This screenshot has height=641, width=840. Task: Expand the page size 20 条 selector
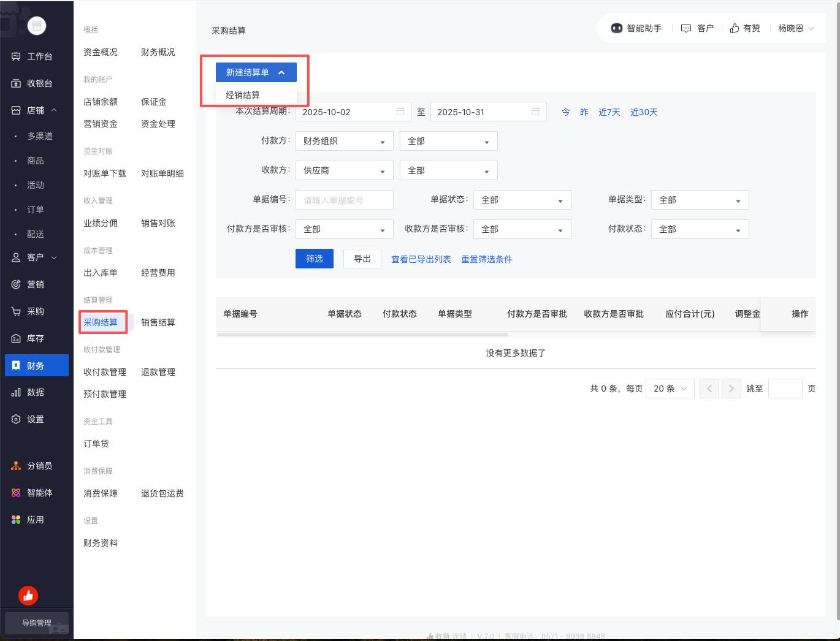(x=670, y=389)
